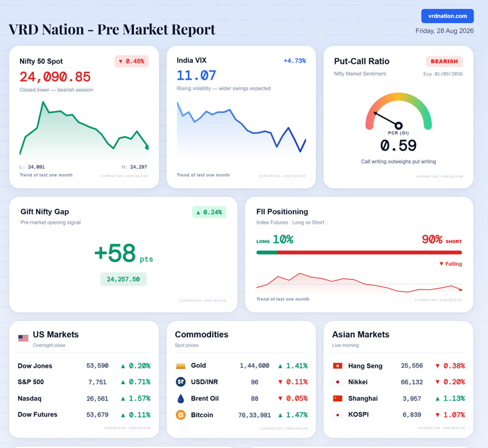Click the Gold bar icon

181,366
